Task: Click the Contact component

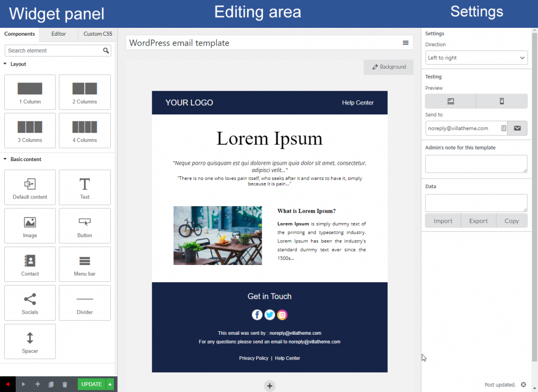Action: pos(29,264)
